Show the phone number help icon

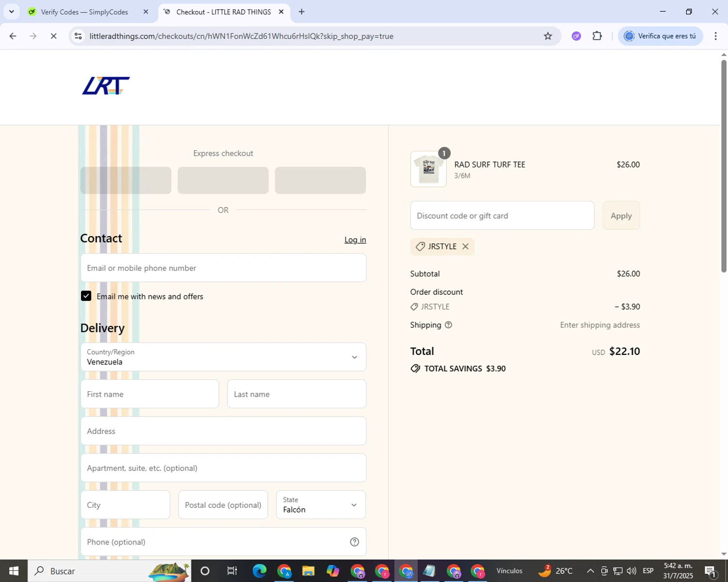pyautogui.click(x=355, y=542)
